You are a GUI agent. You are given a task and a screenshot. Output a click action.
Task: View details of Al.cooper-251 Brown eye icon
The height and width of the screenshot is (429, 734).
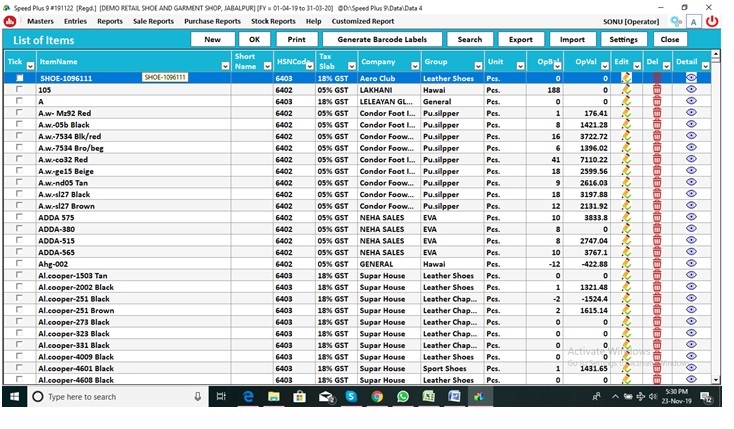coord(691,310)
